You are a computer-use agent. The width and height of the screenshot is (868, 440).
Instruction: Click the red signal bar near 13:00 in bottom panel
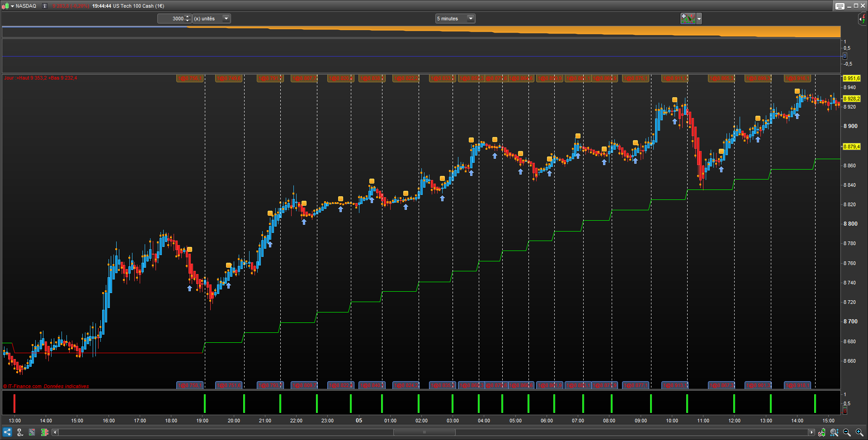[14, 403]
